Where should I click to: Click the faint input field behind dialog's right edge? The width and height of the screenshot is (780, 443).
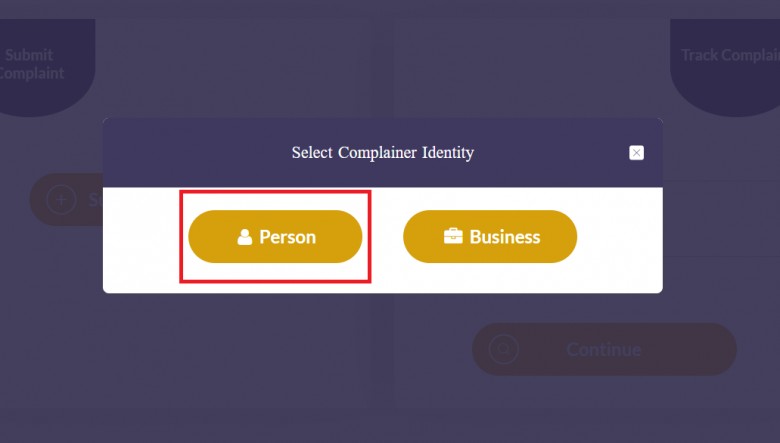(x=721, y=218)
